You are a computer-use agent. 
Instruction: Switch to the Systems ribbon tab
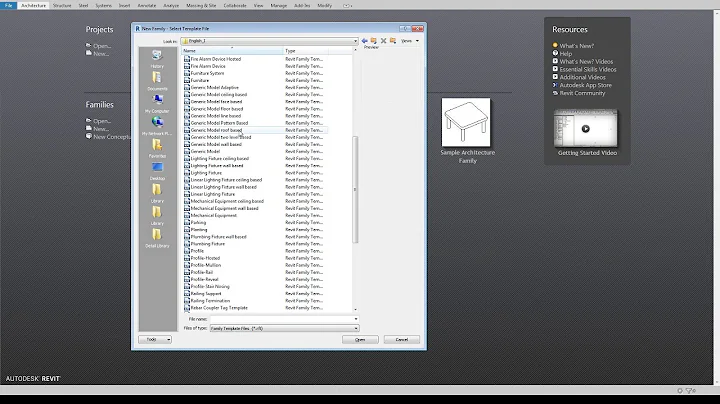pos(103,6)
